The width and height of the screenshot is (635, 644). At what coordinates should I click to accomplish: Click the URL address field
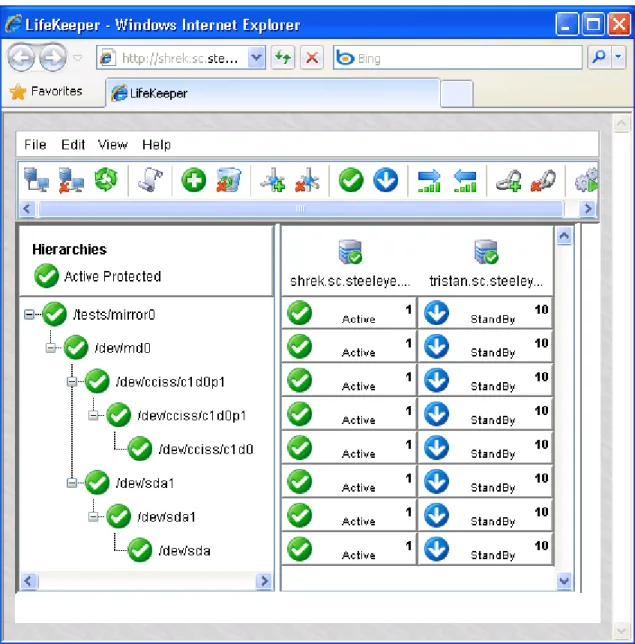click(x=181, y=58)
